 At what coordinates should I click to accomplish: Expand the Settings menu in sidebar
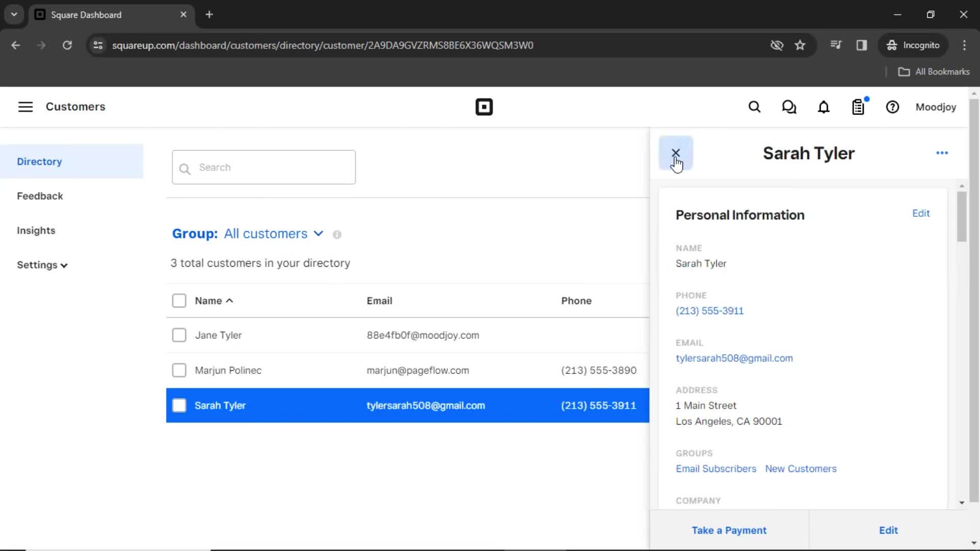[42, 264]
